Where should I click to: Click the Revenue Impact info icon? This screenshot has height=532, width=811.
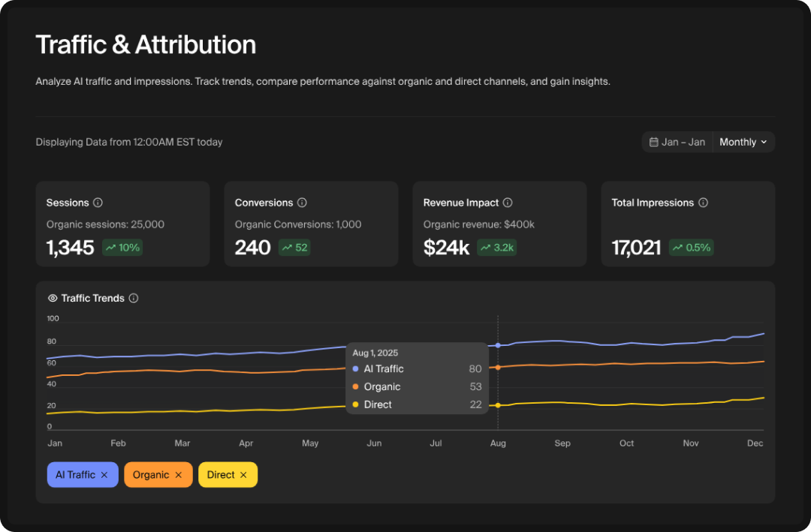[506, 201]
